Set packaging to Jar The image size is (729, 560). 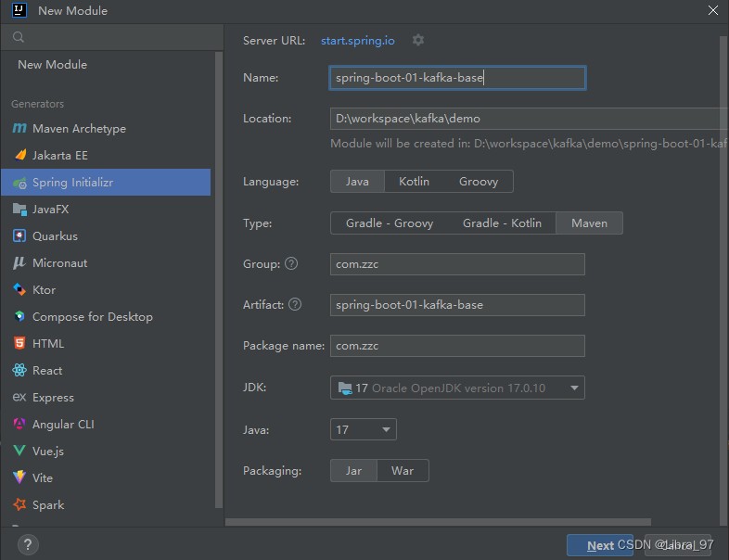[x=353, y=471]
